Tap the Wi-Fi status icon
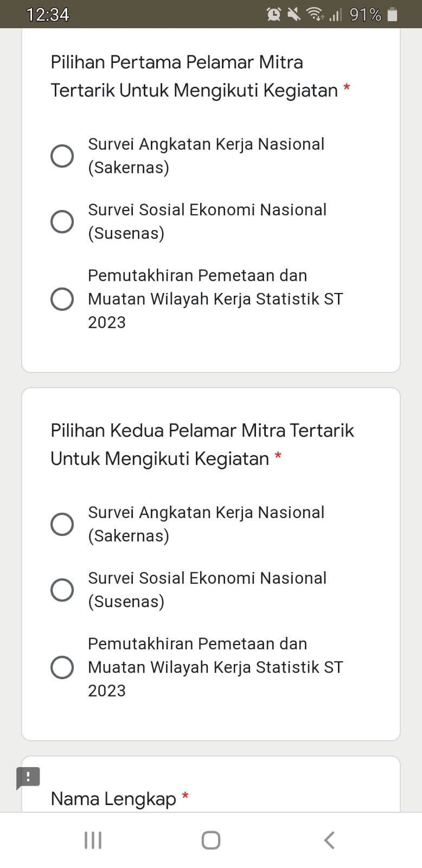The height and width of the screenshot is (868, 422). pos(315,15)
